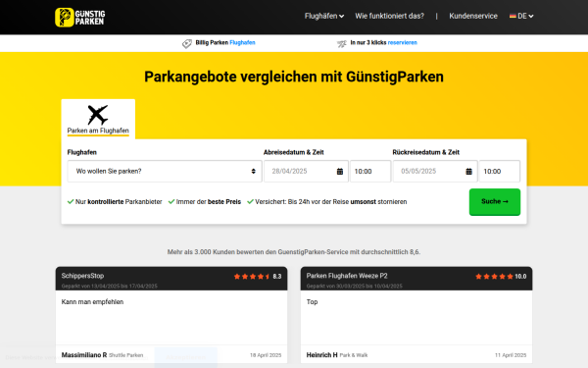Image resolution: width=588 pixels, height=368 pixels.
Task: Open calendar icon for Abreisedatum
Action: click(x=340, y=171)
